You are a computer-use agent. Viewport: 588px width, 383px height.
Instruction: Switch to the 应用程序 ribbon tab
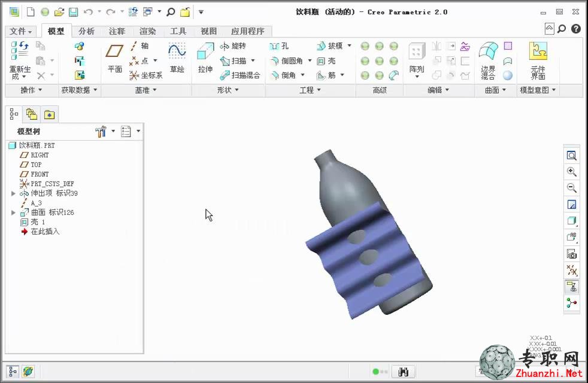tap(247, 31)
